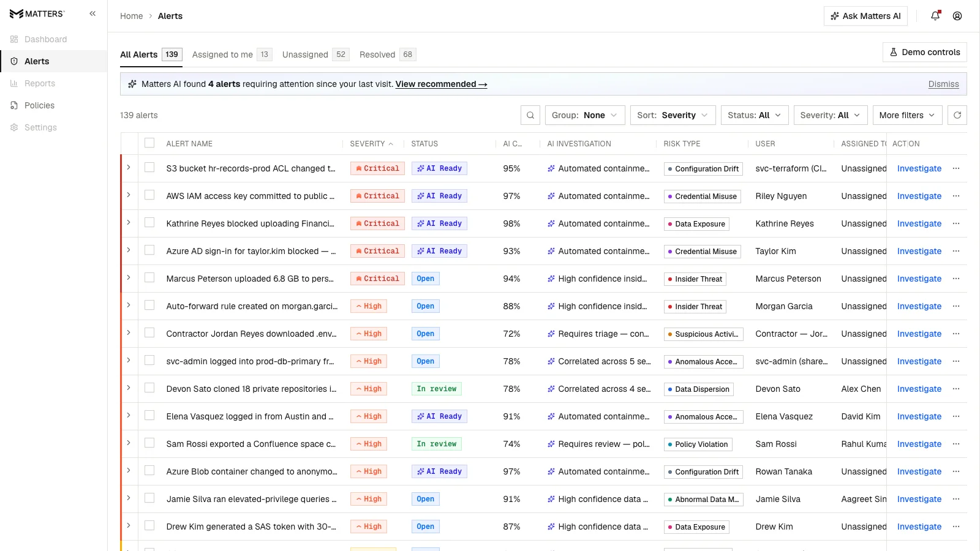Select the Devon Sato alert checkbox
Image resolution: width=980 pixels, height=551 pixels.
tap(149, 388)
